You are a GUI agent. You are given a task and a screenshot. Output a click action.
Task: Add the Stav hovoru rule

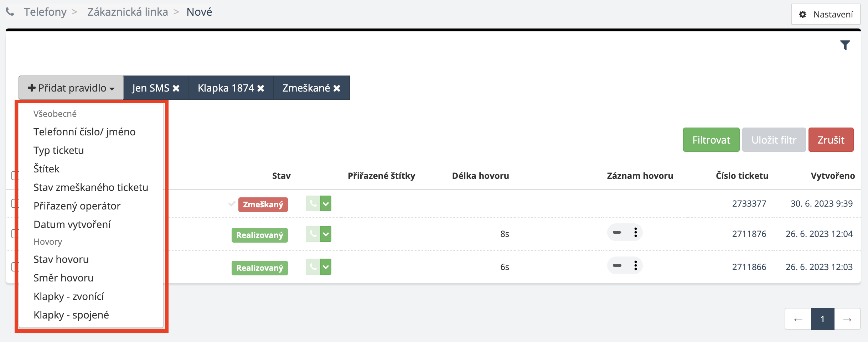pyautogui.click(x=61, y=259)
